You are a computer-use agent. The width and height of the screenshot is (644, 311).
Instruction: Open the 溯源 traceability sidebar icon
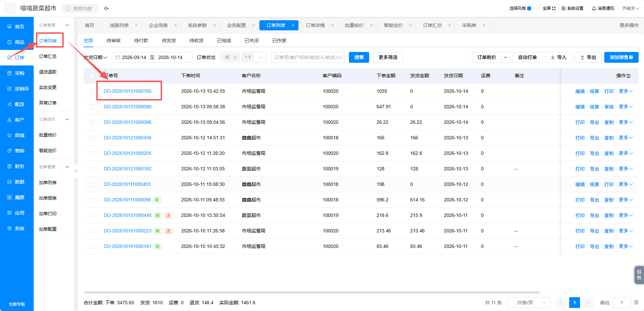pos(9,197)
